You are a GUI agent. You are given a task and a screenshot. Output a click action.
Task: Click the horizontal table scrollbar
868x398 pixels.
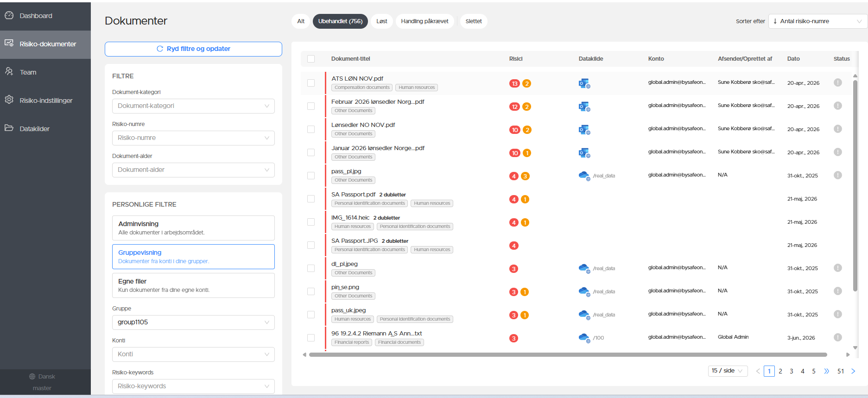568,355
